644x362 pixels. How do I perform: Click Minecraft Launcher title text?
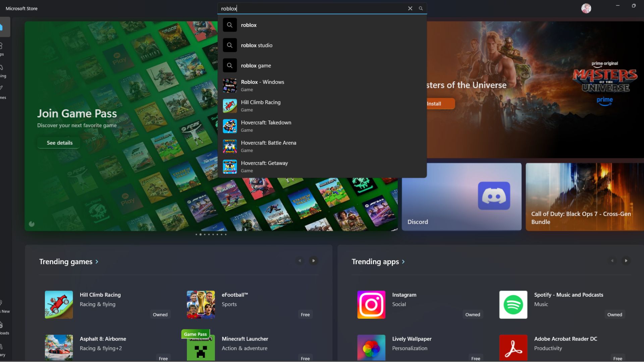[245, 339]
